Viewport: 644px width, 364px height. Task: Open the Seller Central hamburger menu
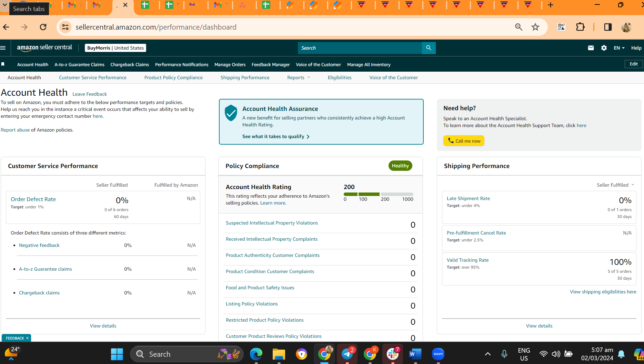[x=3, y=48]
